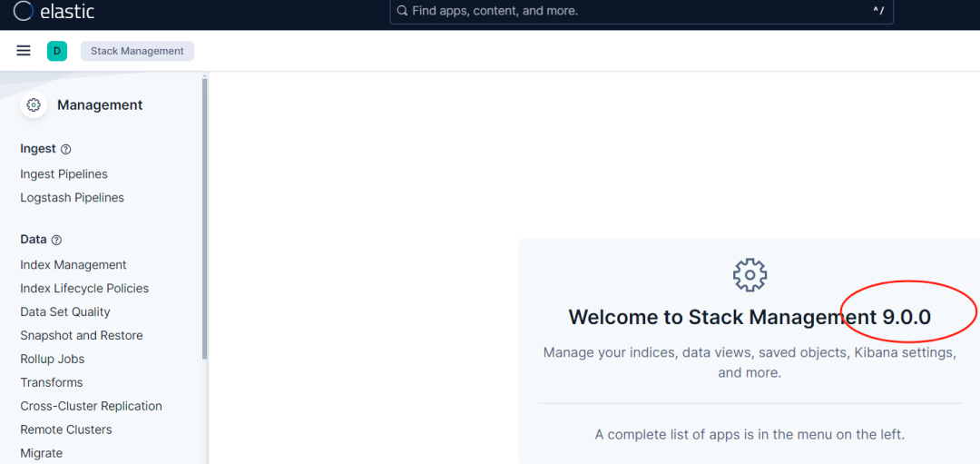Click the Ingest section heading
This screenshot has width=980, height=464.
(38, 149)
